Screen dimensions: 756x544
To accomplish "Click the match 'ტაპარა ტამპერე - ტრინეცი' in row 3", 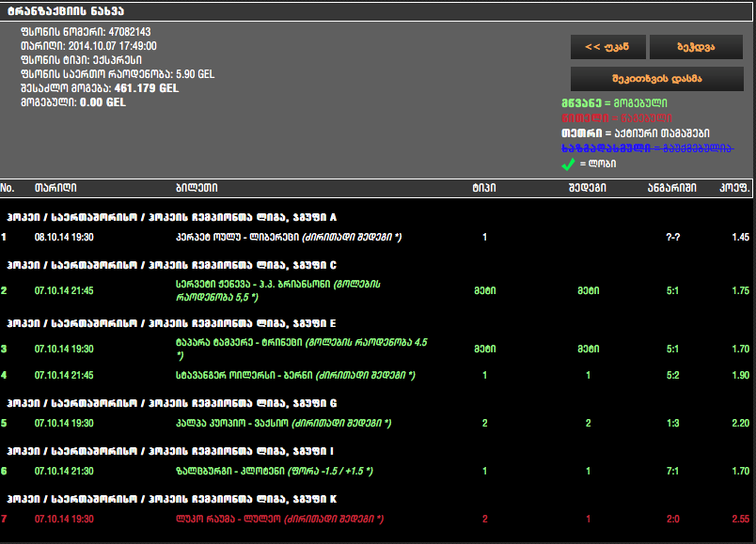I will 239,343.
